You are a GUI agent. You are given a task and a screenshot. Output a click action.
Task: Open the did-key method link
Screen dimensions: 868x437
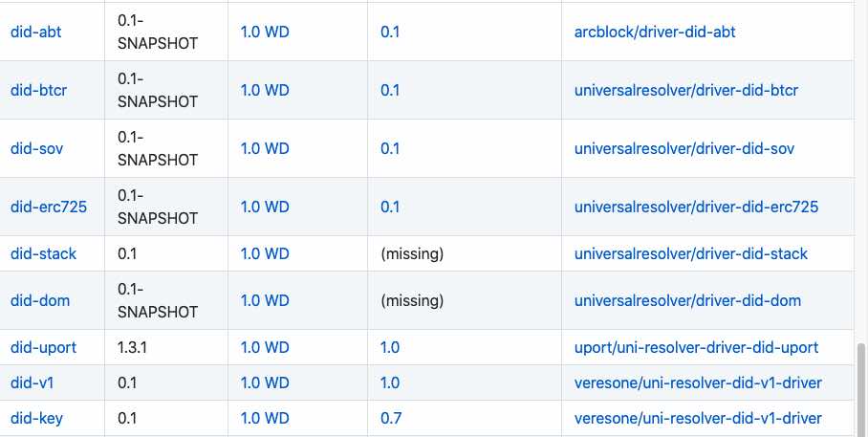[x=36, y=418]
